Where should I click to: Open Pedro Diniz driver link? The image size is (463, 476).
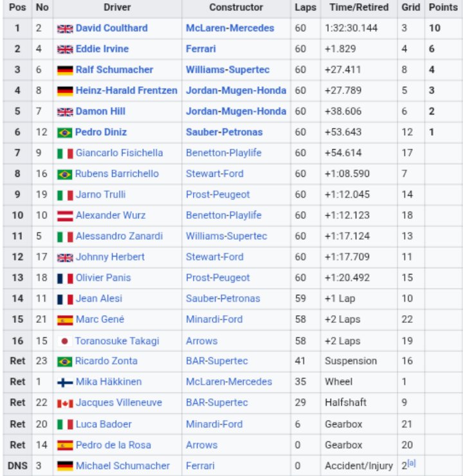[101, 132]
